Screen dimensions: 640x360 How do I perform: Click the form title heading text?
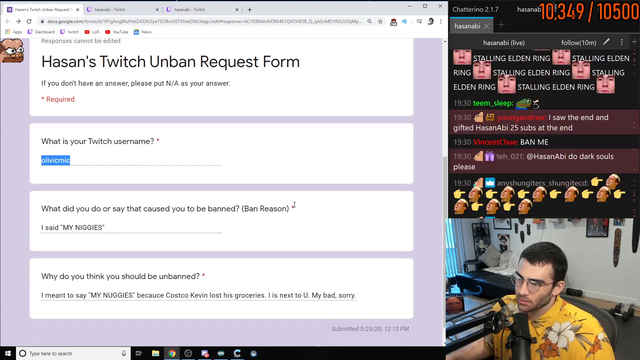[x=170, y=62]
